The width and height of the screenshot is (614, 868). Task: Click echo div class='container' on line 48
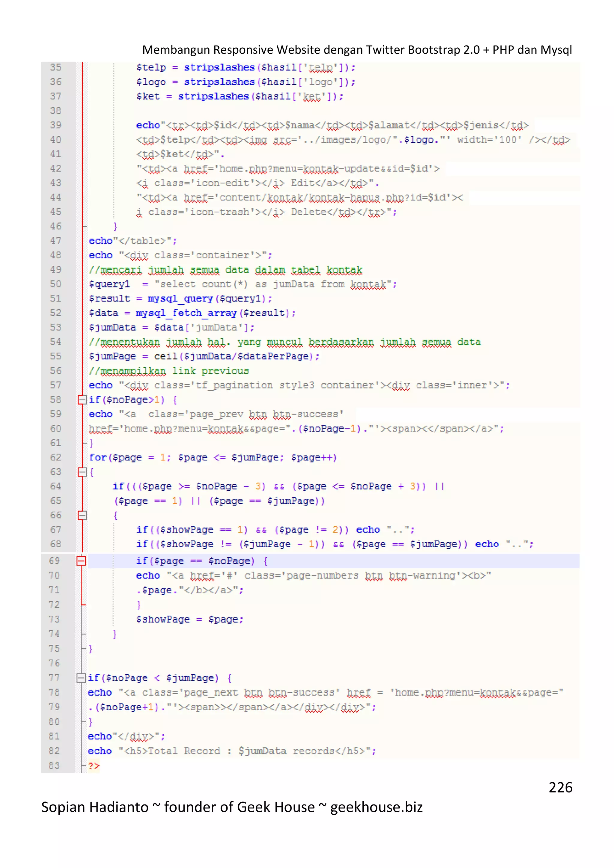tap(180, 255)
